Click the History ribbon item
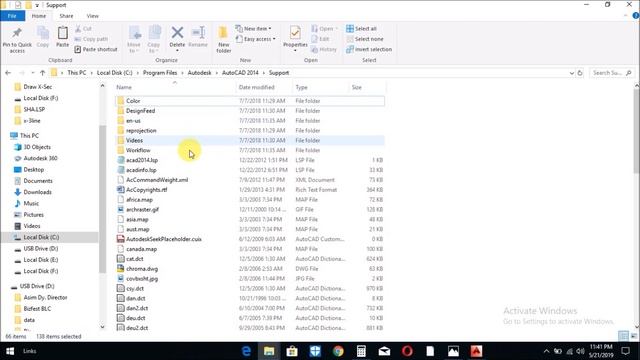 [324, 49]
